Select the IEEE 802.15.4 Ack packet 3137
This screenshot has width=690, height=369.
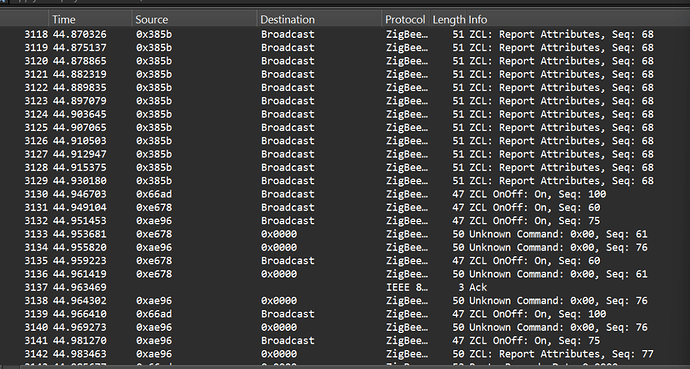(x=345, y=287)
